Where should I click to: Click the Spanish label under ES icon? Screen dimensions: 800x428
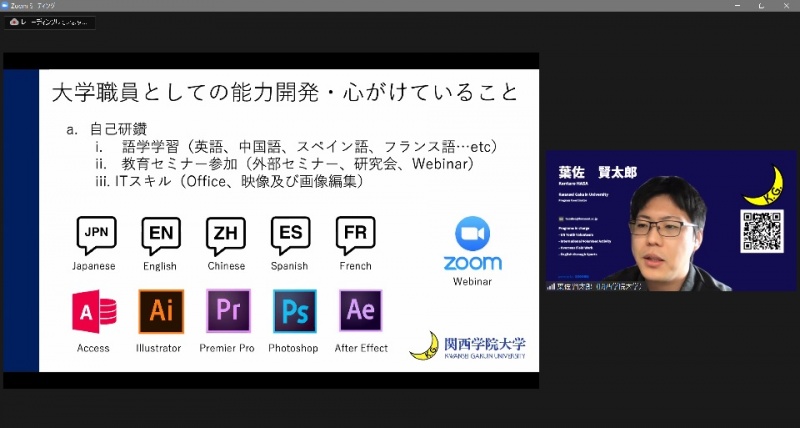point(289,266)
